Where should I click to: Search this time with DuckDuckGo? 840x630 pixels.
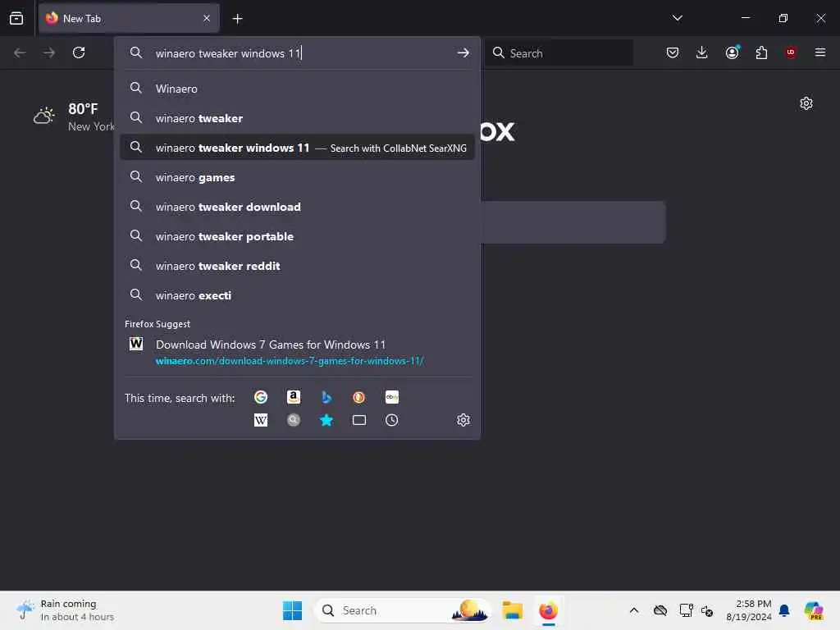(359, 397)
